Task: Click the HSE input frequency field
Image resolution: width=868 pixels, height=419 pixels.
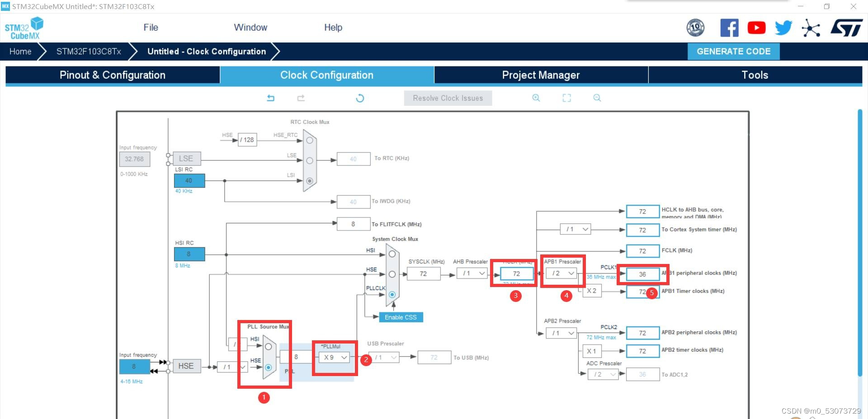Action: click(x=134, y=367)
